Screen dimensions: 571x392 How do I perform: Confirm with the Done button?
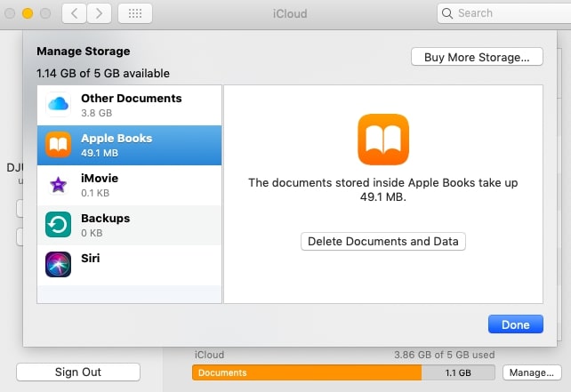coord(516,324)
